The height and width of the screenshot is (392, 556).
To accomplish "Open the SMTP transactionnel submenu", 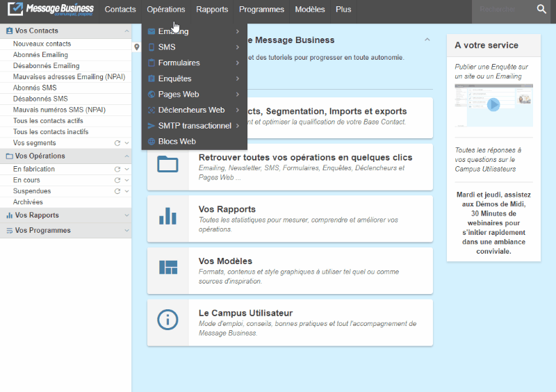I will pos(195,126).
